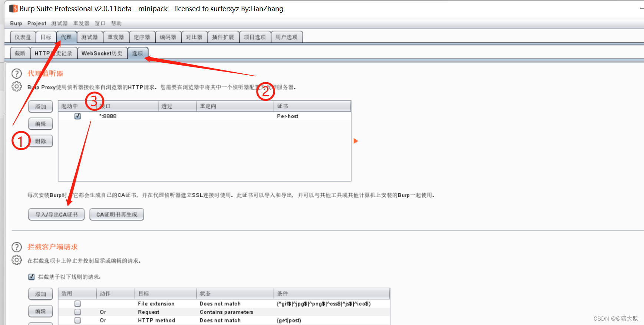
Task: Sort listeners by 起动中 column header
Action: tap(77, 106)
